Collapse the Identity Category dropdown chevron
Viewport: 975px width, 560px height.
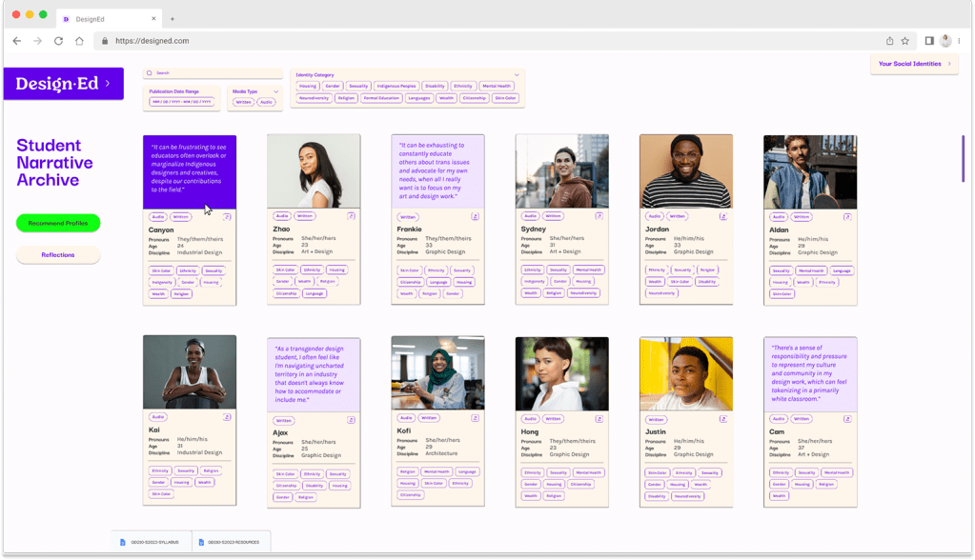[517, 74]
